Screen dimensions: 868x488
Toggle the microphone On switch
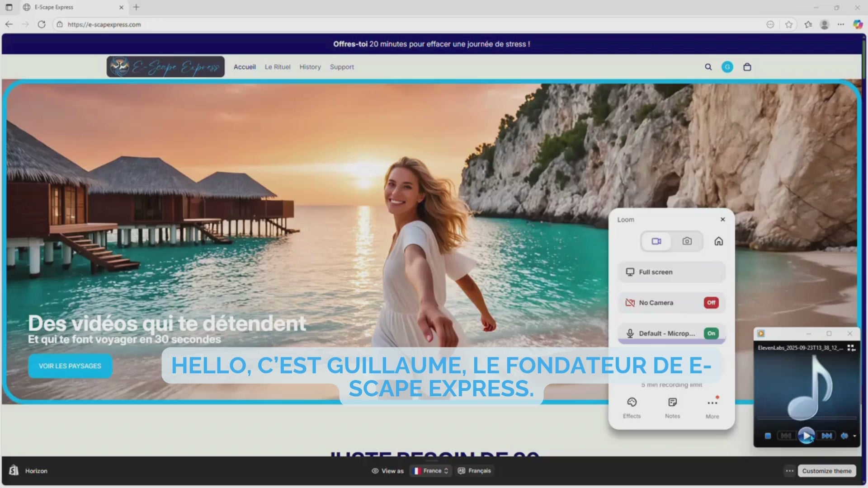tap(711, 333)
